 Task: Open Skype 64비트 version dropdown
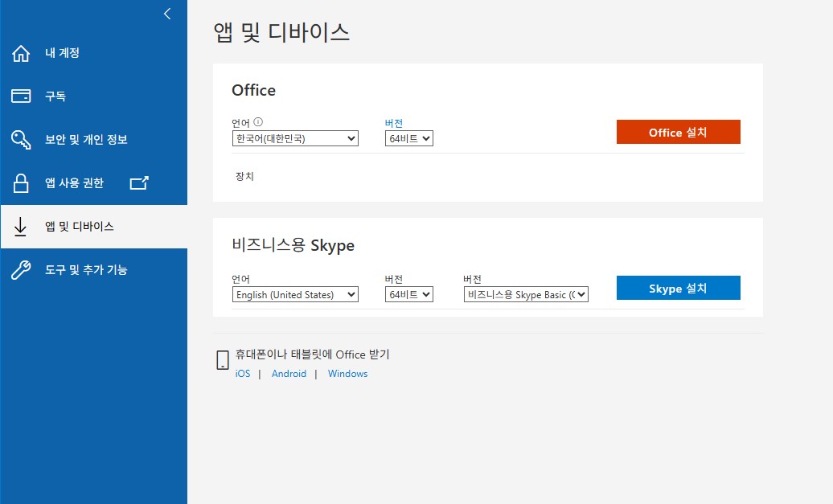click(409, 295)
